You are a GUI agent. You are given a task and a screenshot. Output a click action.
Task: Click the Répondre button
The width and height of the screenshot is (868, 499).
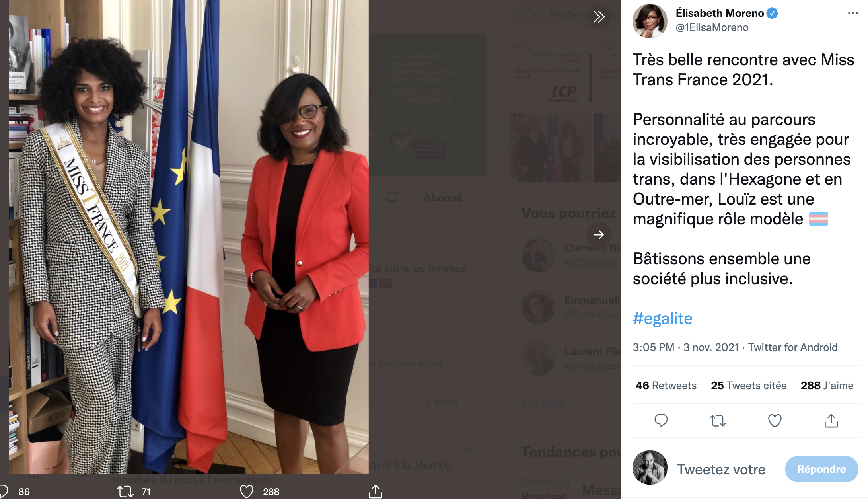pyautogui.click(x=821, y=469)
